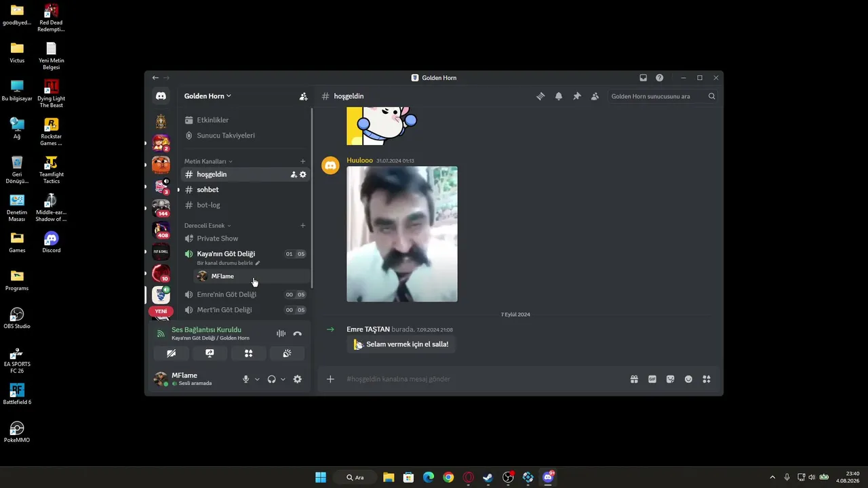Open Threads icon in channel header
This screenshot has width=868, height=488.
click(540, 96)
